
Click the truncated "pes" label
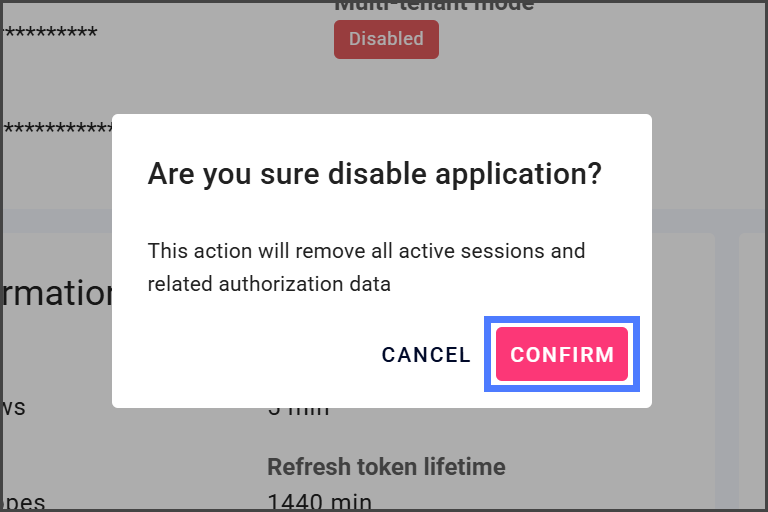(25, 500)
